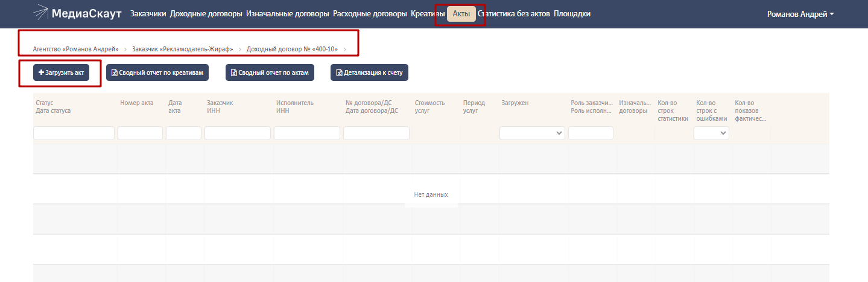Click Детализация к счету button
This screenshot has height=282, width=868.
(x=369, y=72)
